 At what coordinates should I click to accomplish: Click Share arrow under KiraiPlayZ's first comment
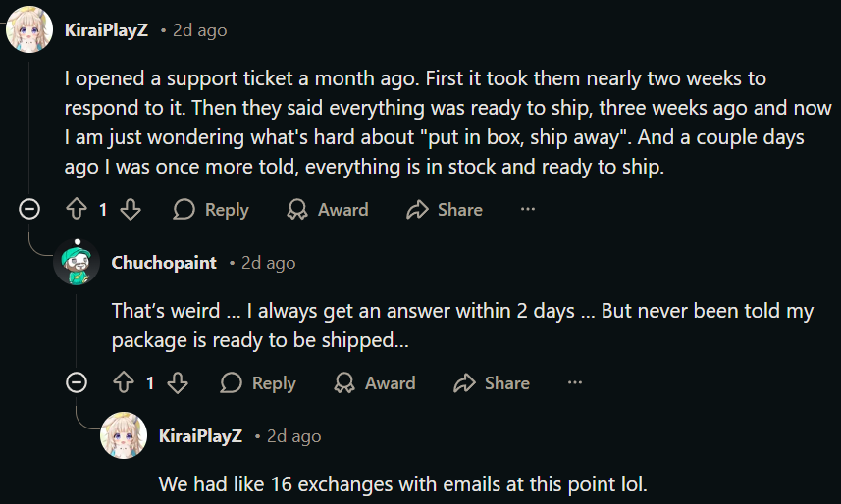click(x=417, y=209)
